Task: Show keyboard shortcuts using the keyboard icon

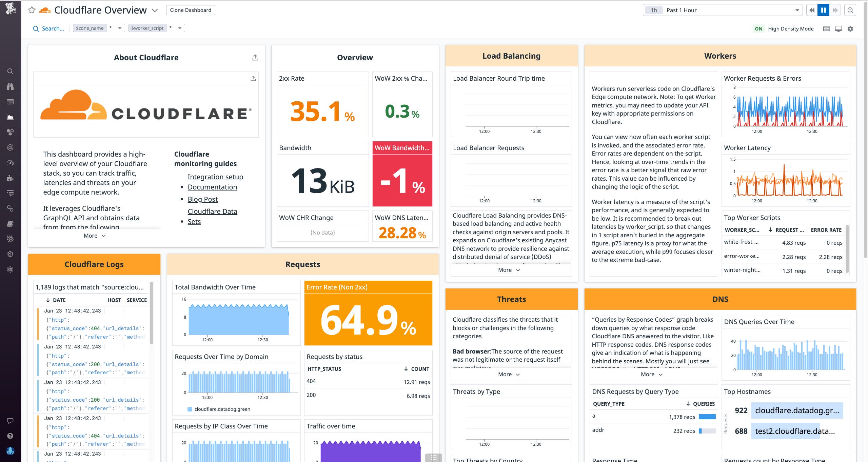Action: (x=826, y=29)
